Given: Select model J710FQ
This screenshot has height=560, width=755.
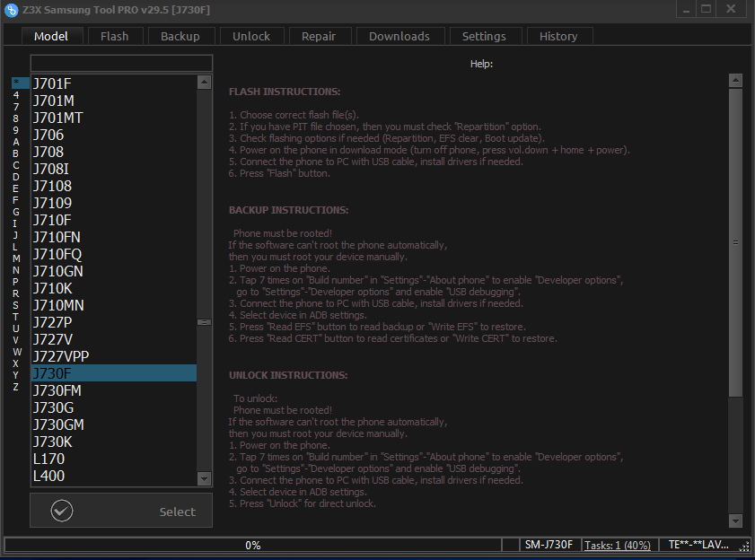Looking at the screenshot, I should tap(114, 254).
